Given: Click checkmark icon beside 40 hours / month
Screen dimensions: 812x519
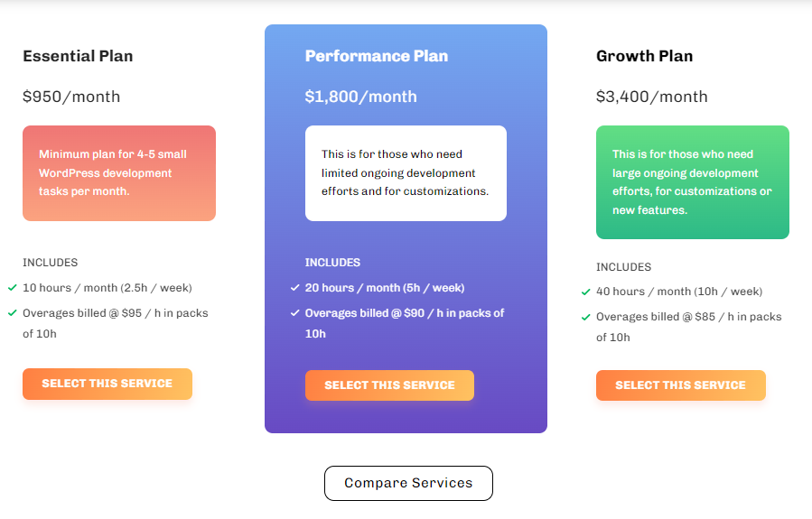Looking at the screenshot, I should [x=585, y=292].
